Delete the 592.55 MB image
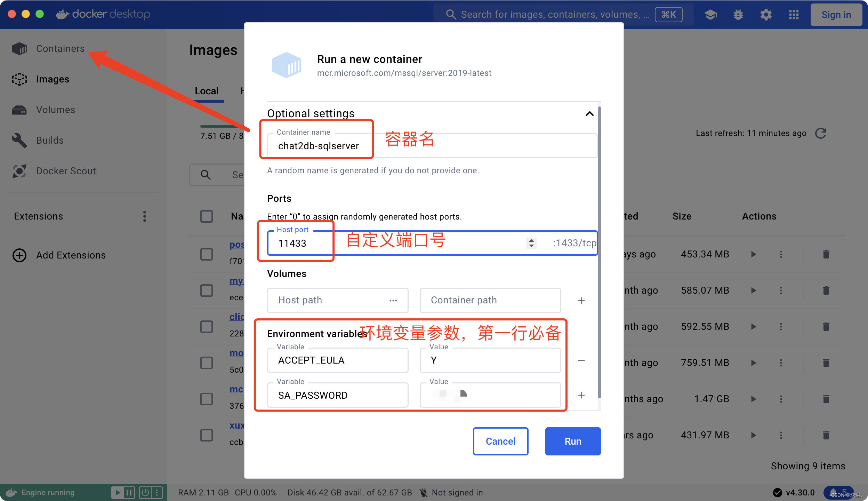This screenshot has height=501, width=868. coord(826,327)
